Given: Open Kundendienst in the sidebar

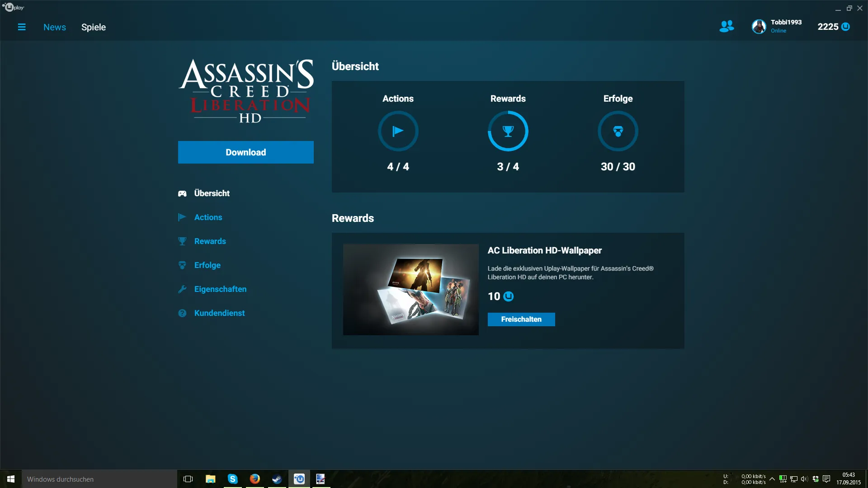Looking at the screenshot, I should point(219,313).
